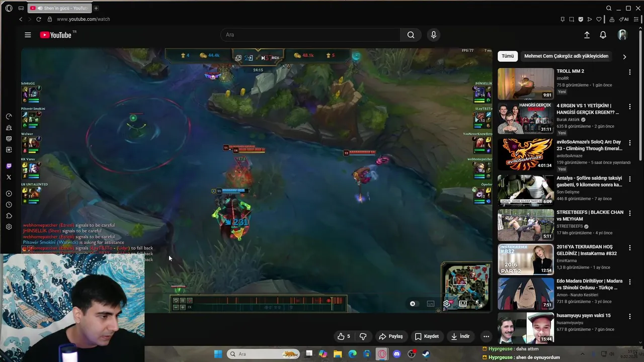Open the Windows Start menu
Screen dimensions: 644x362
coord(218,354)
